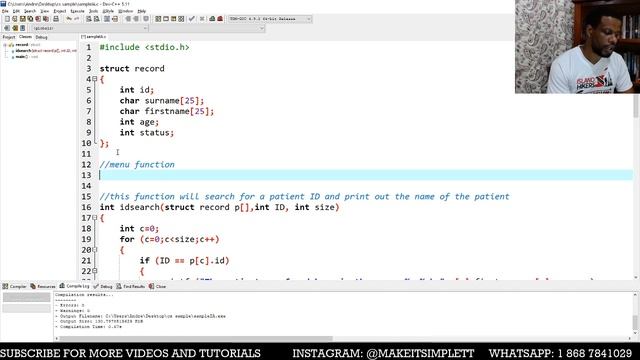This screenshot has width=640, height=360.
Task: Open the compiler set dropdown TDM-GCC 4.9.2
Action: [x=270, y=19]
